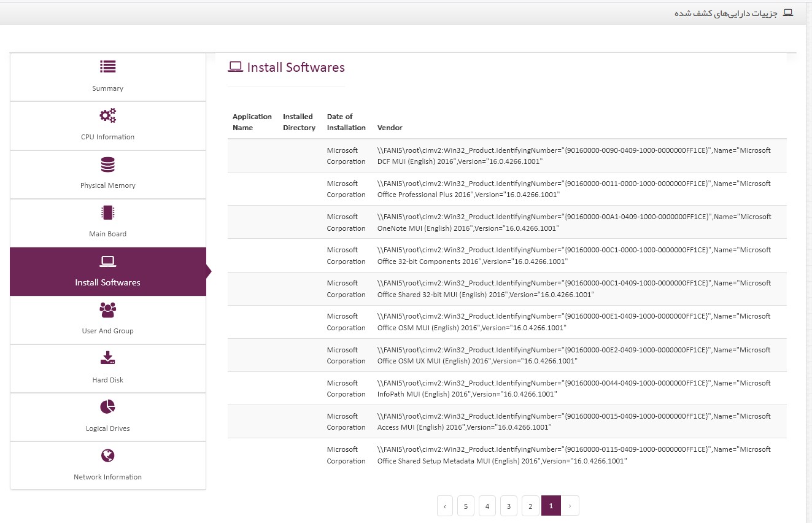Click the OneNote MUI (English) 2016 entry
Screen dimensions: 812x523
point(574,222)
